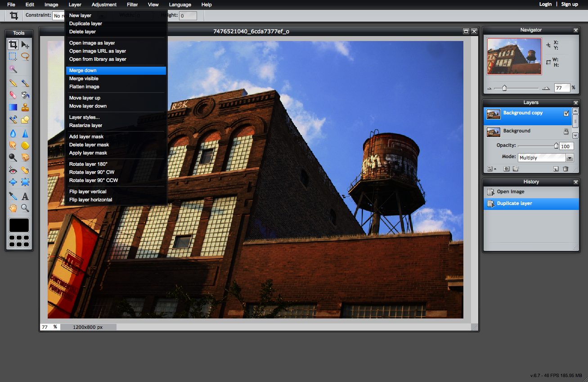This screenshot has width=588, height=382.
Task: Open Toggle layer settings in Layers footer
Action: [x=491, y=169]
